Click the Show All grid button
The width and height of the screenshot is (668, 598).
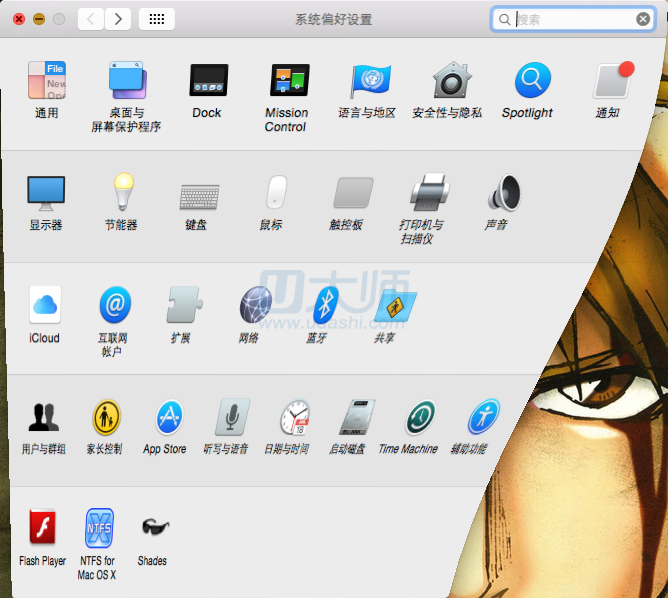pyautogui.click(x=157, y=18)
